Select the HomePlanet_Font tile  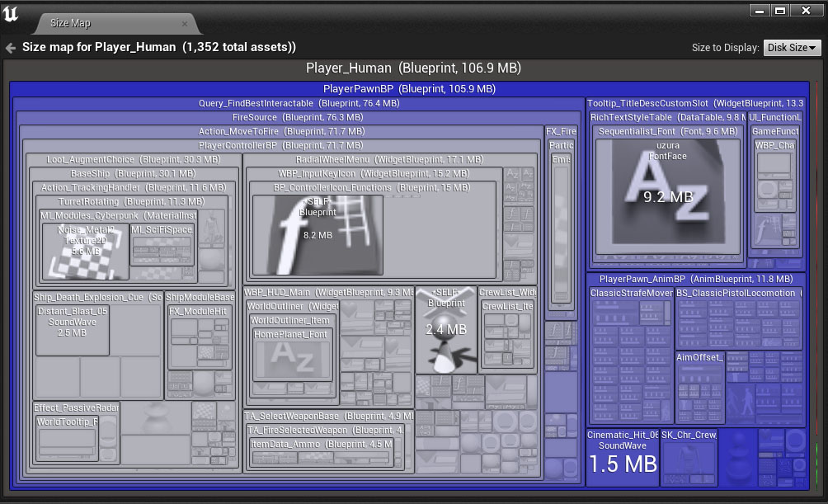292,356
